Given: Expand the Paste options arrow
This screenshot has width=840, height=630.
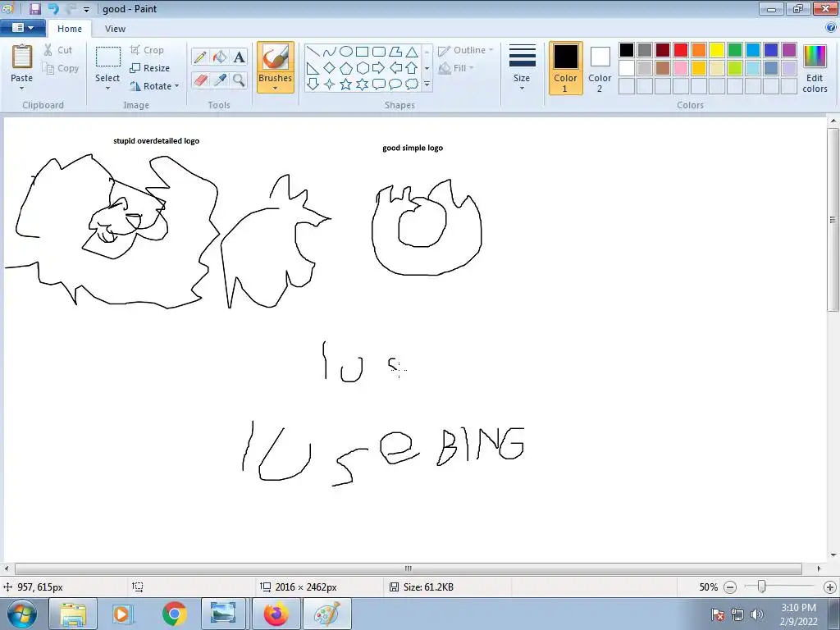Looking at the screenshot, I should pos(22,89).
